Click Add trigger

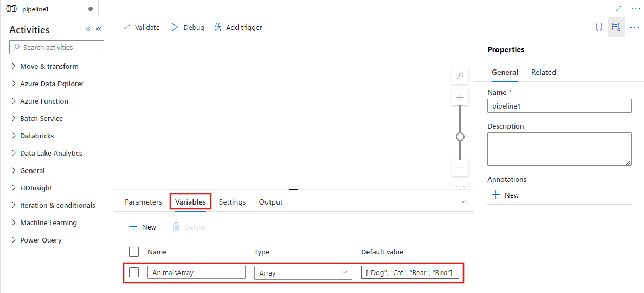click(x=238, y=28)
